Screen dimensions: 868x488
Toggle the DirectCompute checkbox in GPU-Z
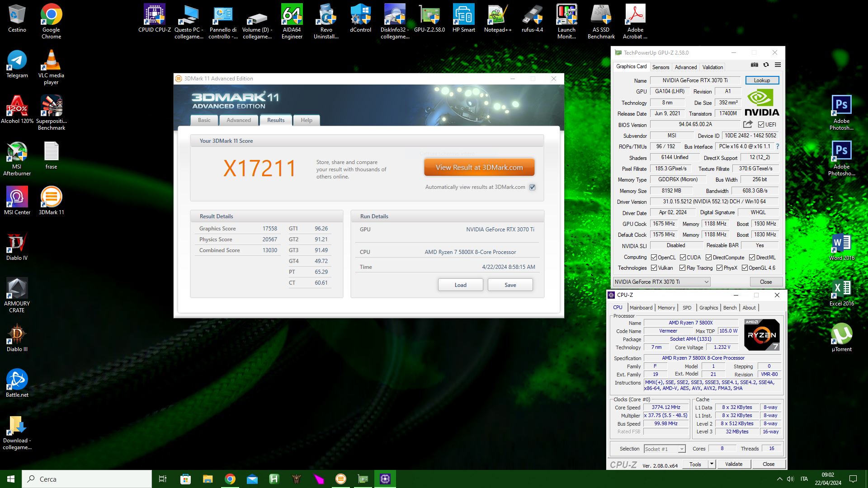click(x=709, y=258)
